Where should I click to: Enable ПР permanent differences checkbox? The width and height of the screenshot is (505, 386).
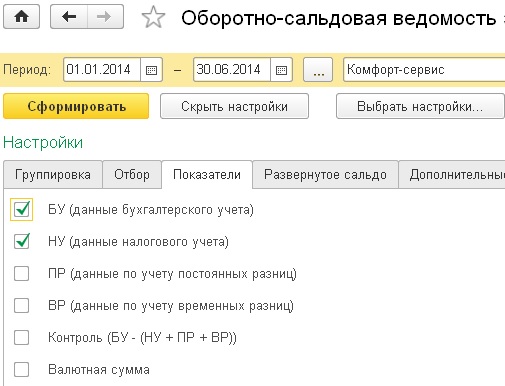click(x=22, y=274)
